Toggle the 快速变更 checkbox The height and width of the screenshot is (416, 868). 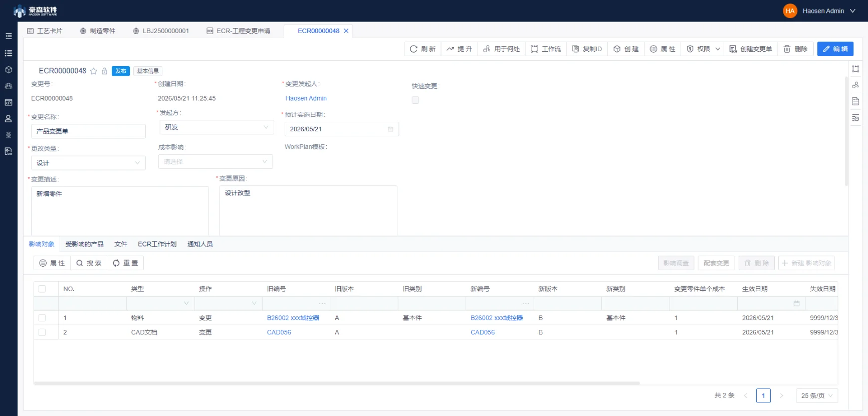click(415, 100)
